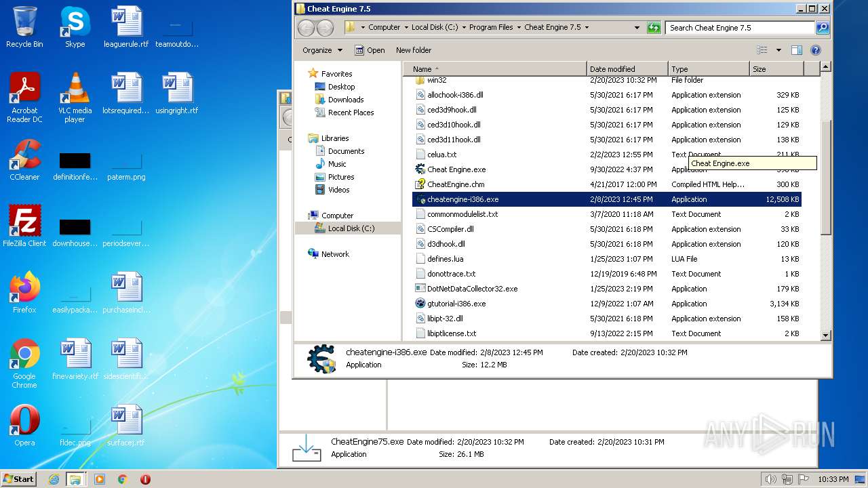Open usingright.rtf desktop file
This screenshot has height=488, width=868.
click(177, 94)
